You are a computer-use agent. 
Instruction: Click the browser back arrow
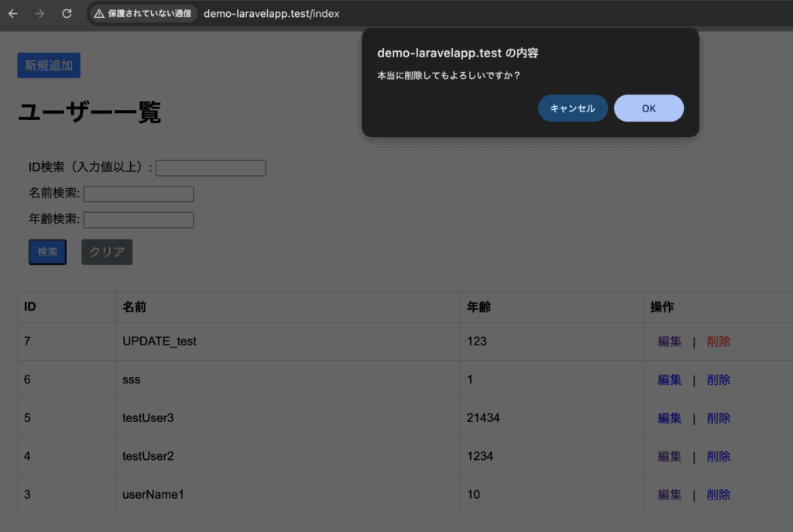click(x=13, y=14)
